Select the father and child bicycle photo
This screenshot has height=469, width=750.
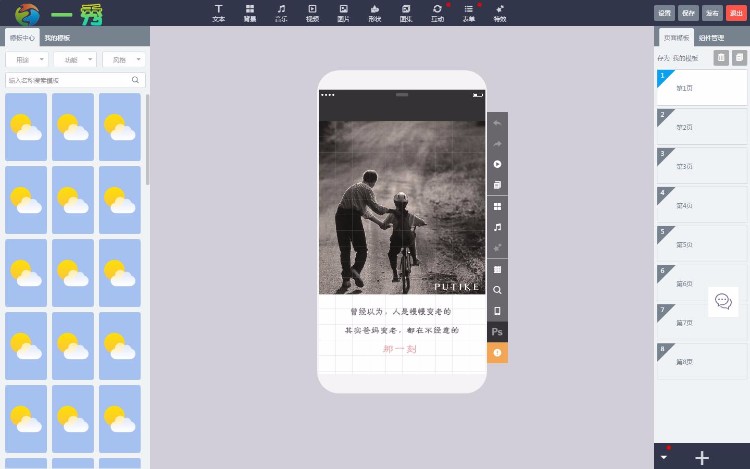402,207
